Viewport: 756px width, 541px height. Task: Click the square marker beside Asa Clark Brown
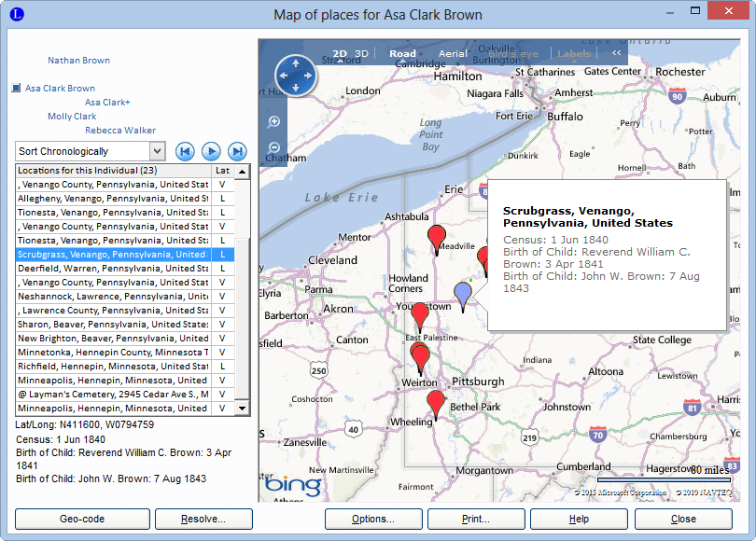[x=16, y=88]
